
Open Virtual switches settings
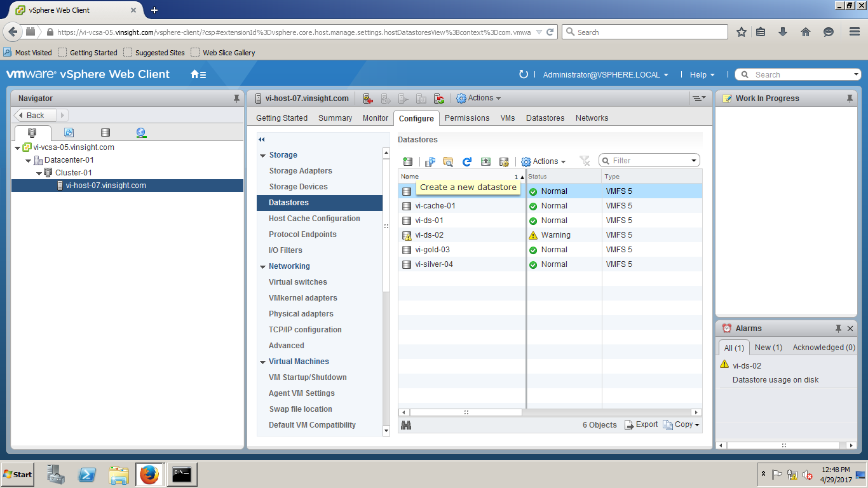coord(298,282)
